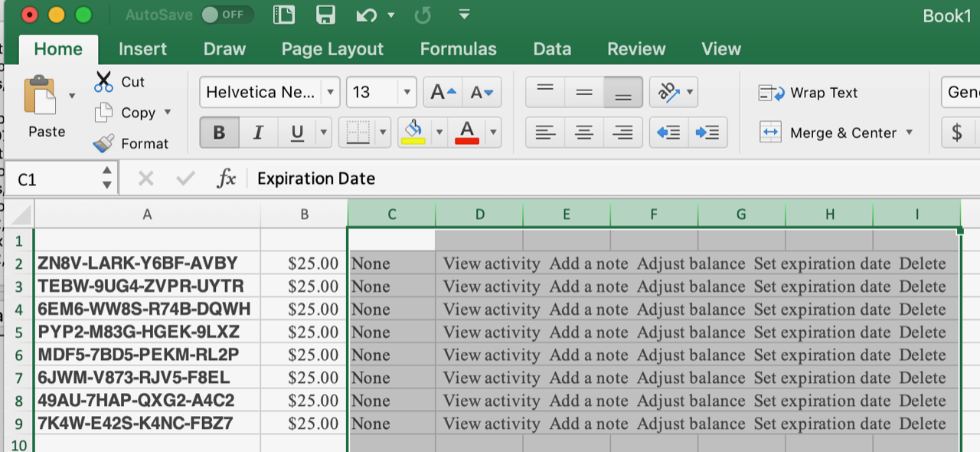Screen dimensions: 980x452
Task: Apply the yellow fill color
Action: click(x=413, y=132)
